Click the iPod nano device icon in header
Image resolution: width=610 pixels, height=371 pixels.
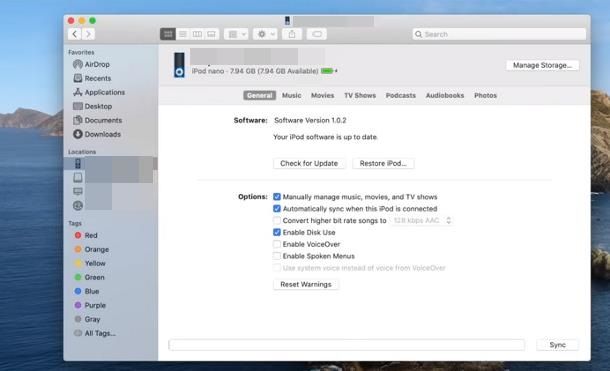click(179, 65)
